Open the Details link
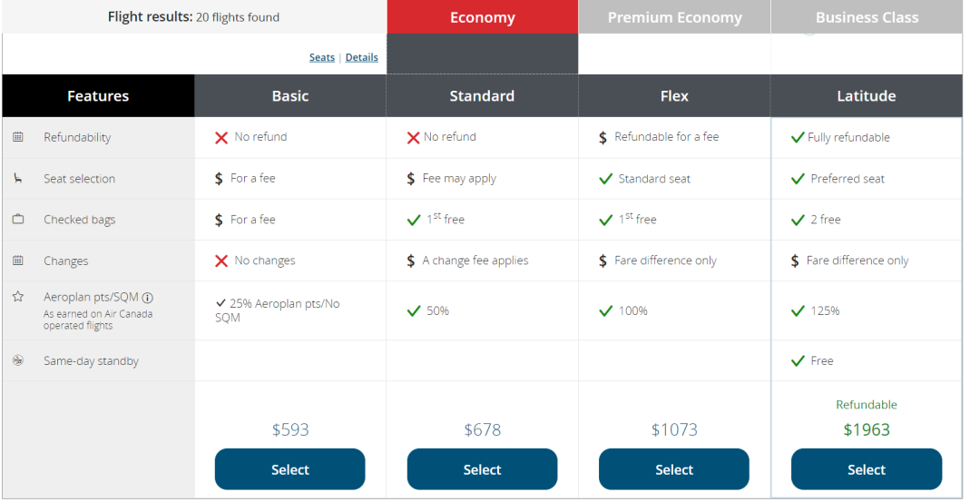 [362, 57]
